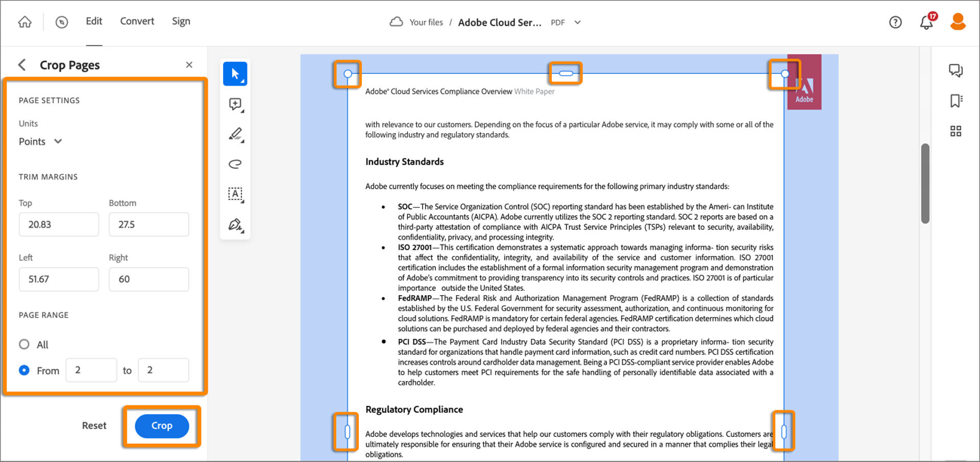Click the Adobe logo on the page
Viewport: 980px width, 462px height.
804,83
